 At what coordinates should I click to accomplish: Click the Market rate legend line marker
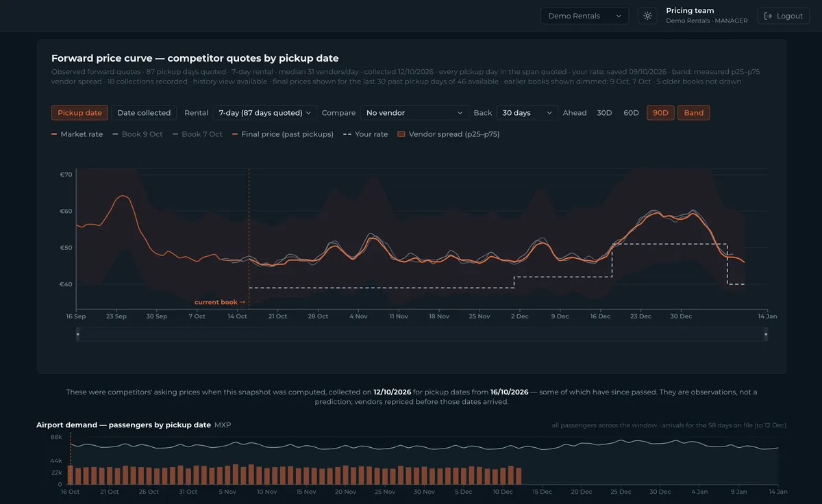click(x=54, y=134)
